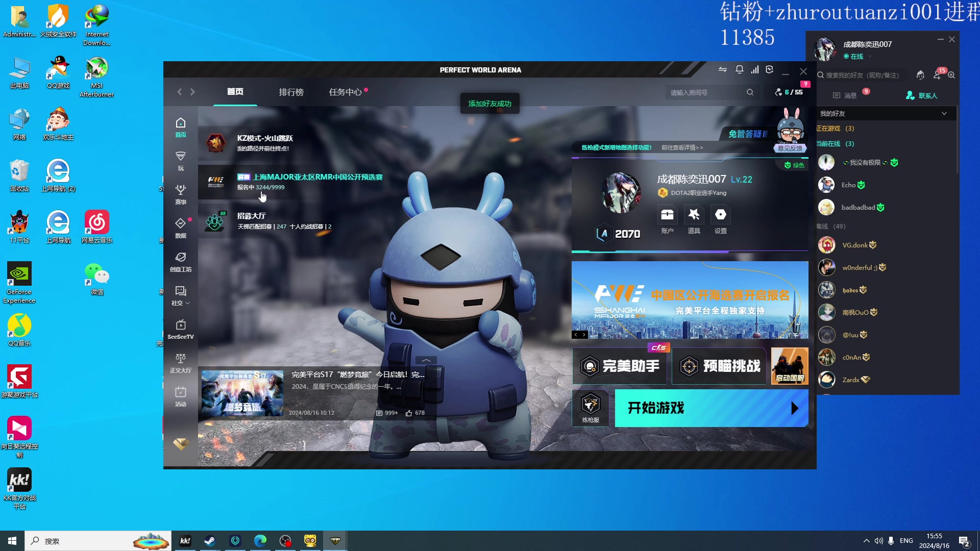The image size is (980, 551).
Task: Select offline friend VG.donk
Action: click(886, 245)
